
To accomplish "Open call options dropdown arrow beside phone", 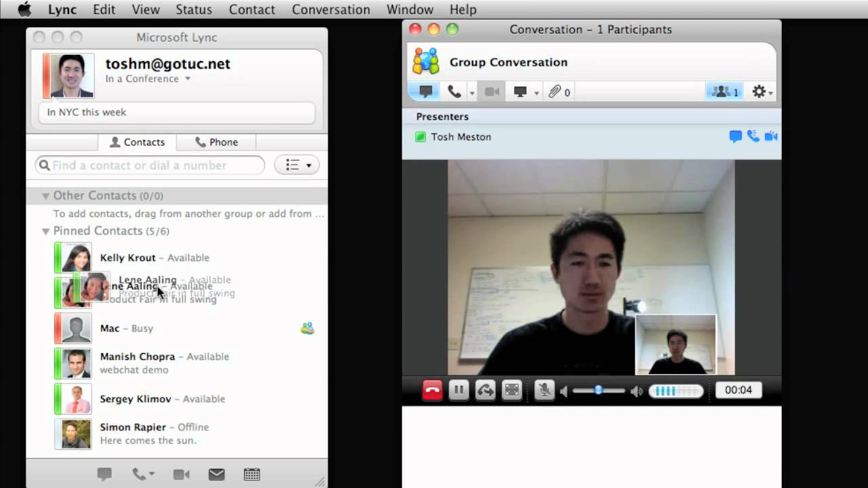I will [473, 93].
